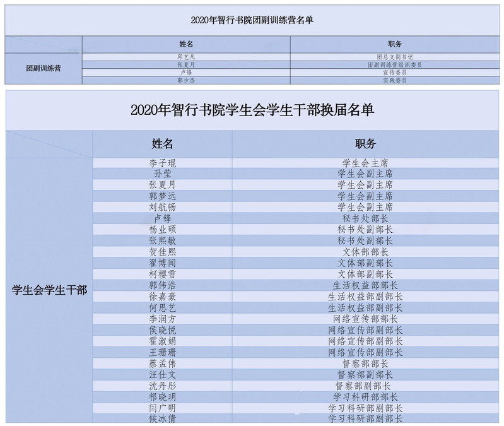Click the 学生会主席 position cell
Image resolution: width=504 pixels, height=426 pixels.
365,163
